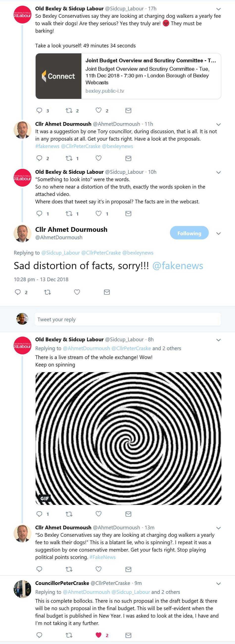Open the first tweet's options chevron
Image resolution: width=235 pixels, height=644 pixels.
(x=218, y=9)
